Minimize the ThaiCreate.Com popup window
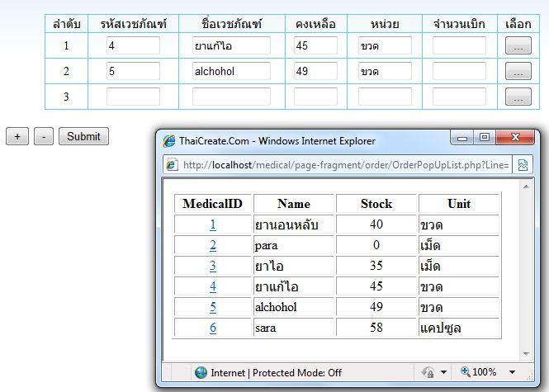The height and width of the screenshot is (392, 549). pyautogui.click(x=462, y=138)
